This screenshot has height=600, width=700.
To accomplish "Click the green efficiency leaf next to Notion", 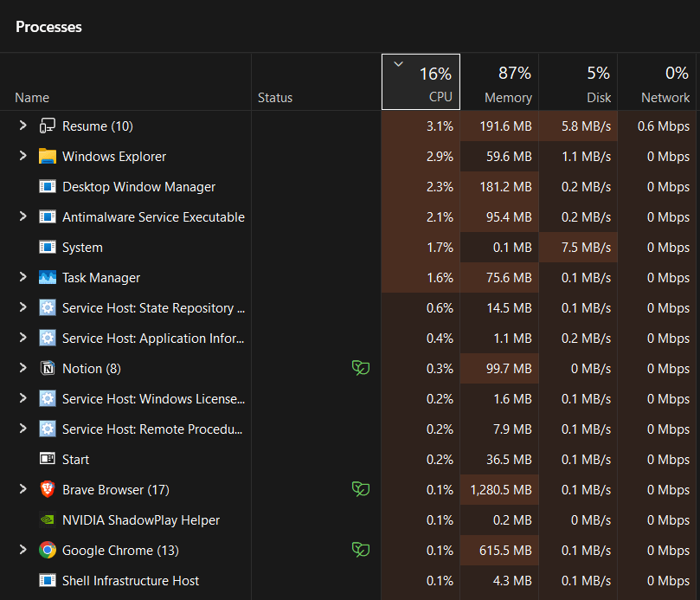I will pyautogui.click(x=361, y=367).
